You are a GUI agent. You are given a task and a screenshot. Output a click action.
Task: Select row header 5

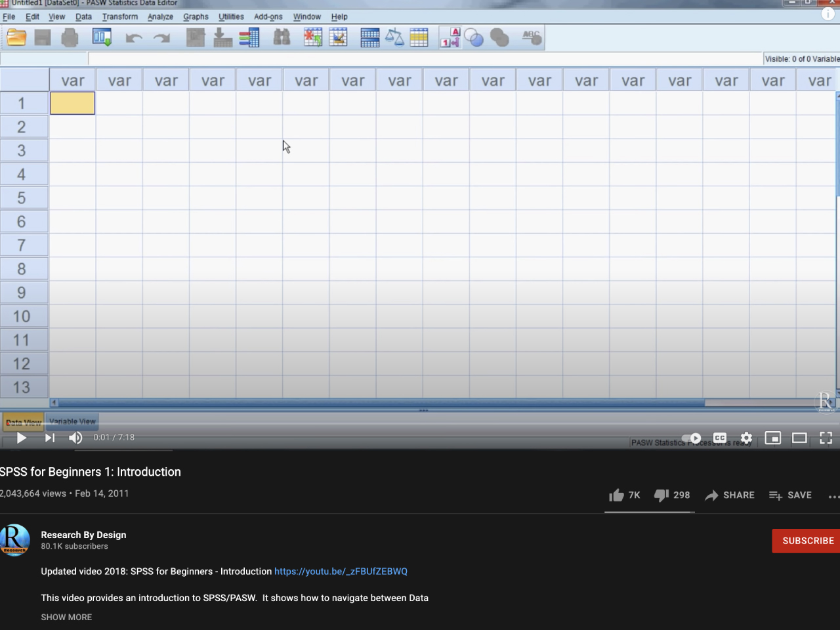click(x=24, y=198)
